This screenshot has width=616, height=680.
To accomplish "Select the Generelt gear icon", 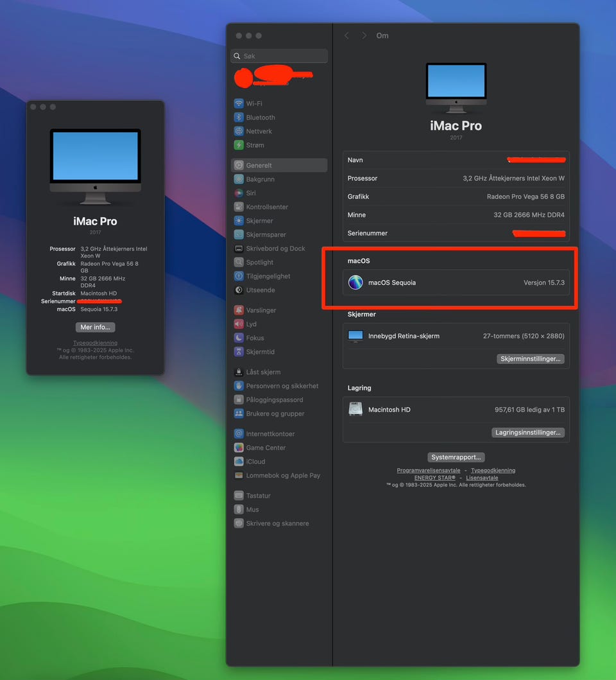I will tap(239, 165).
